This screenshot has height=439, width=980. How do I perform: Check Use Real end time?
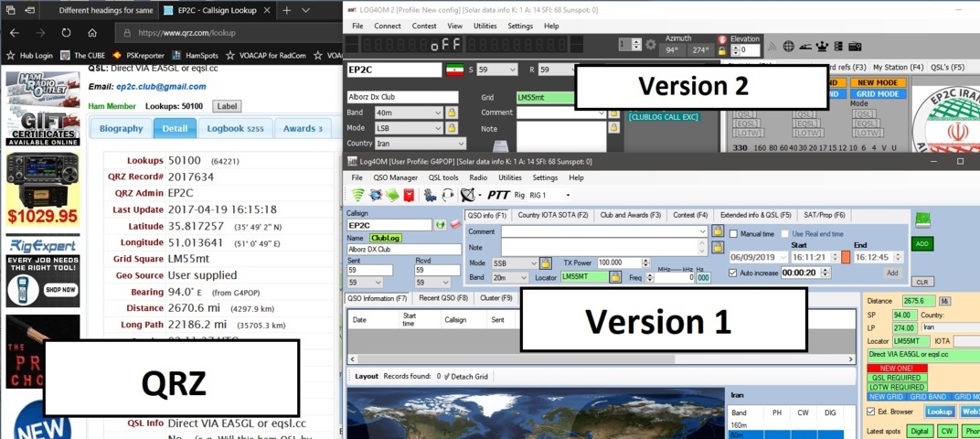click(x=785, y=234)
